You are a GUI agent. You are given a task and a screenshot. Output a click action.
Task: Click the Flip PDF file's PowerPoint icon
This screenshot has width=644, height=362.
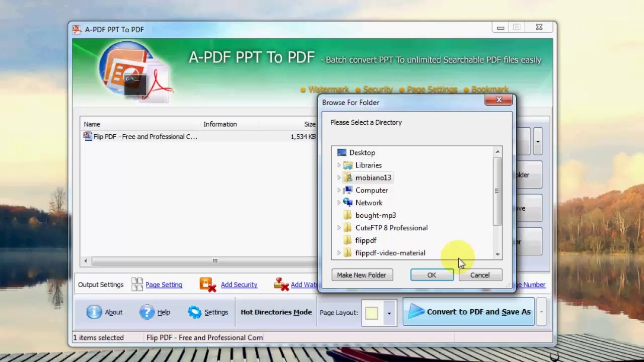[88, 136]
